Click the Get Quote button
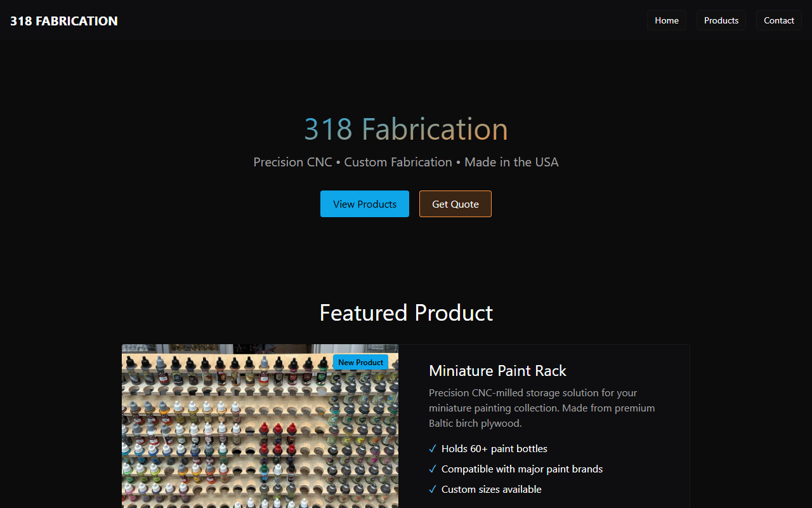 455,204
